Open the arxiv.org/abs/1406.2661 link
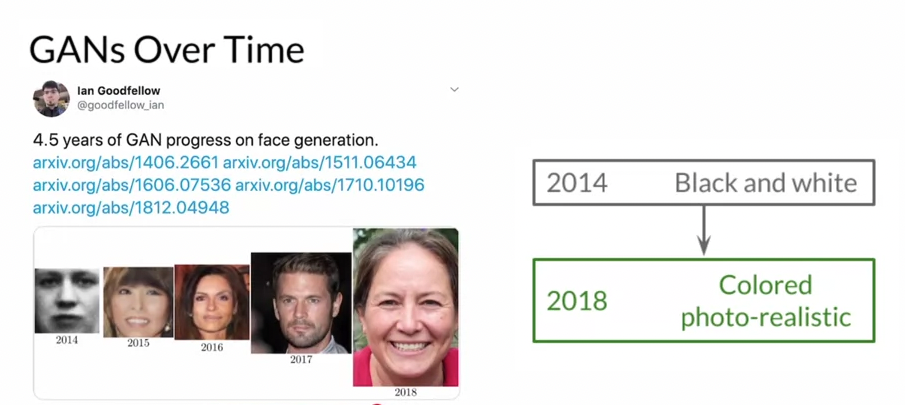 (125, 162)
